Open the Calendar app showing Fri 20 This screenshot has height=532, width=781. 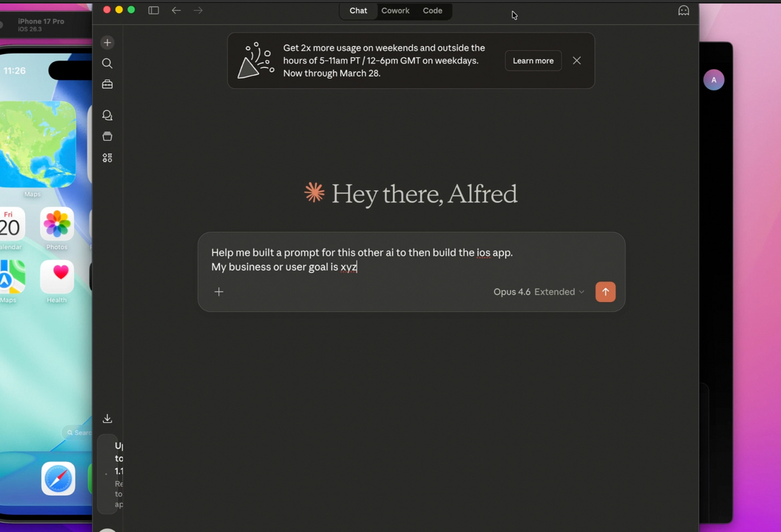12,224
